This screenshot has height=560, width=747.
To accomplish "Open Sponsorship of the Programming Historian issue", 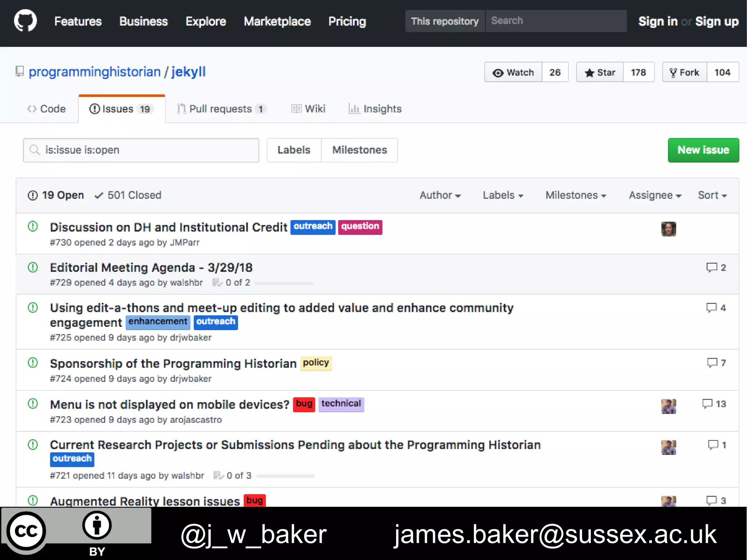I will (x=173, y=364).
